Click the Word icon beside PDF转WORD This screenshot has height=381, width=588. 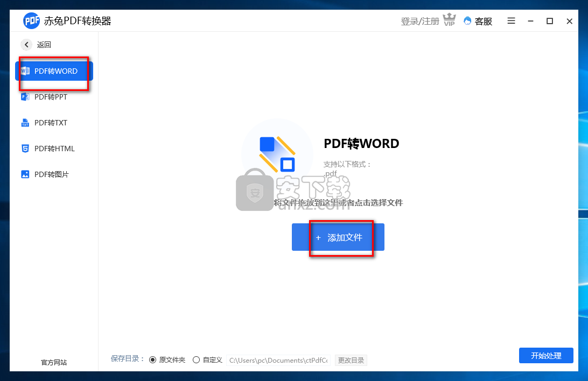[x=25, y=71]
